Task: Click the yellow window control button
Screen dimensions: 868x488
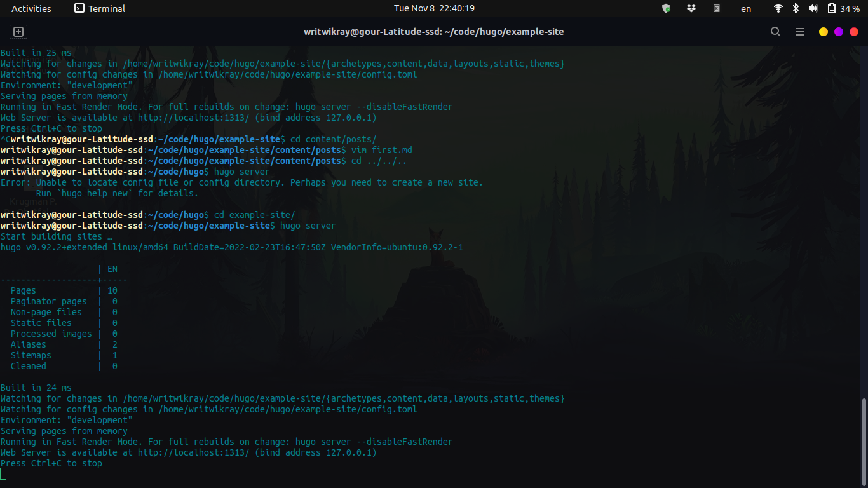Action: coord(823,31)
